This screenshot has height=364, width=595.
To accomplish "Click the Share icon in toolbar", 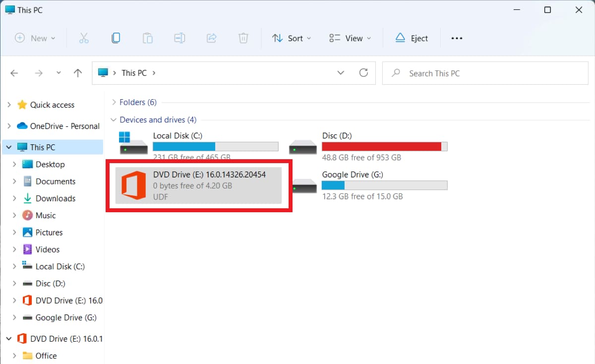I will pyautogui.click(x=211, y=38).
